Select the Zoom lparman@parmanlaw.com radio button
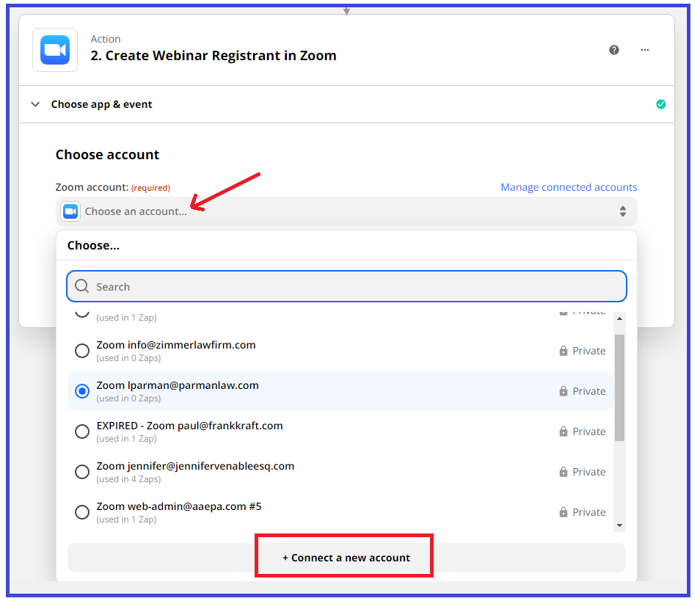 click(82, 391)
